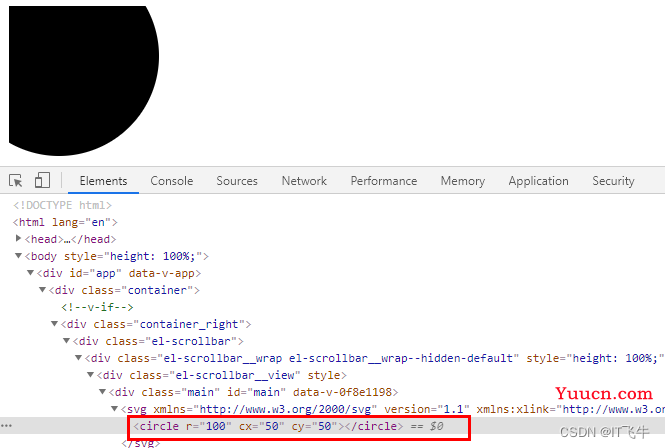The image size is (665, 448).
Task: Toggle the device toolbar icon
Action: (42, 180)
